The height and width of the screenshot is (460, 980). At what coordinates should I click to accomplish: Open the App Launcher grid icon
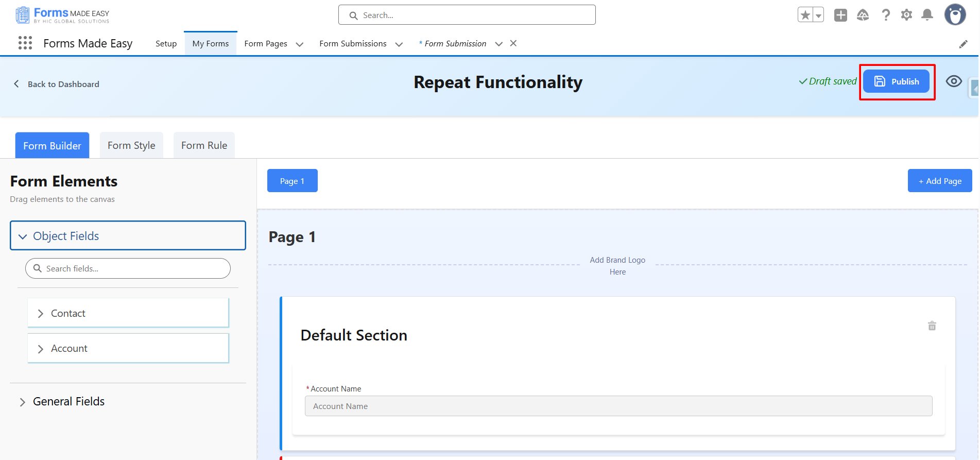point(25,43)
